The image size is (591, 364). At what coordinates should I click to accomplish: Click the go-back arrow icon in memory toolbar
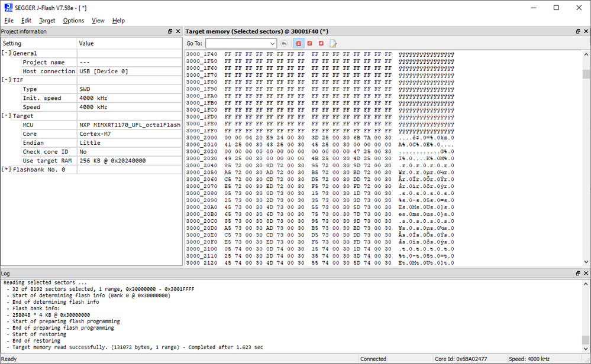[284, 43]
